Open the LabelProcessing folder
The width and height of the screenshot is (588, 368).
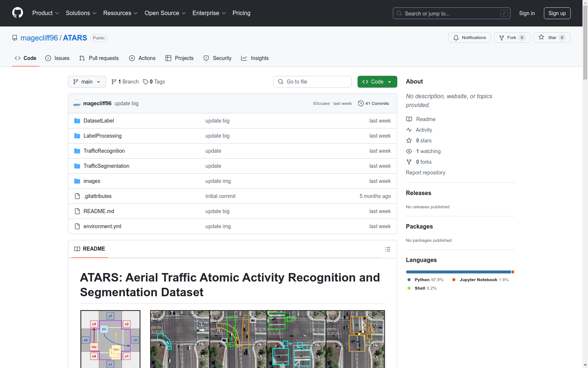103,136
